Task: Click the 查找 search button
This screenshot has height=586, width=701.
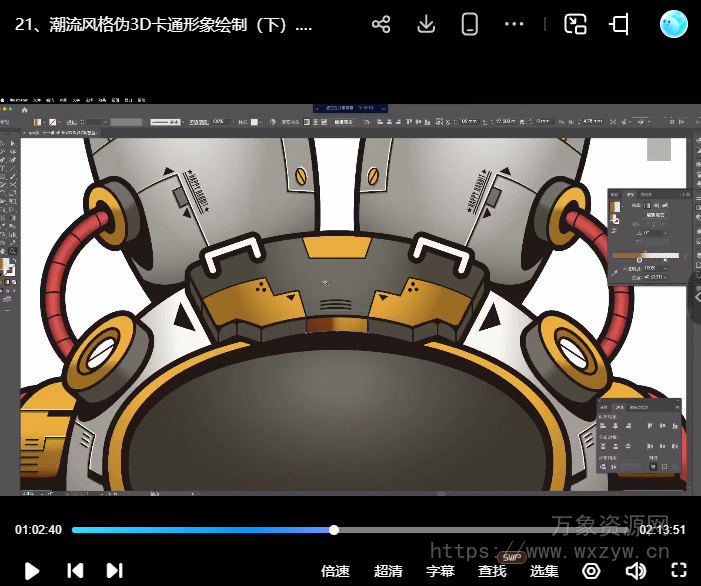Action: (492, 571)
